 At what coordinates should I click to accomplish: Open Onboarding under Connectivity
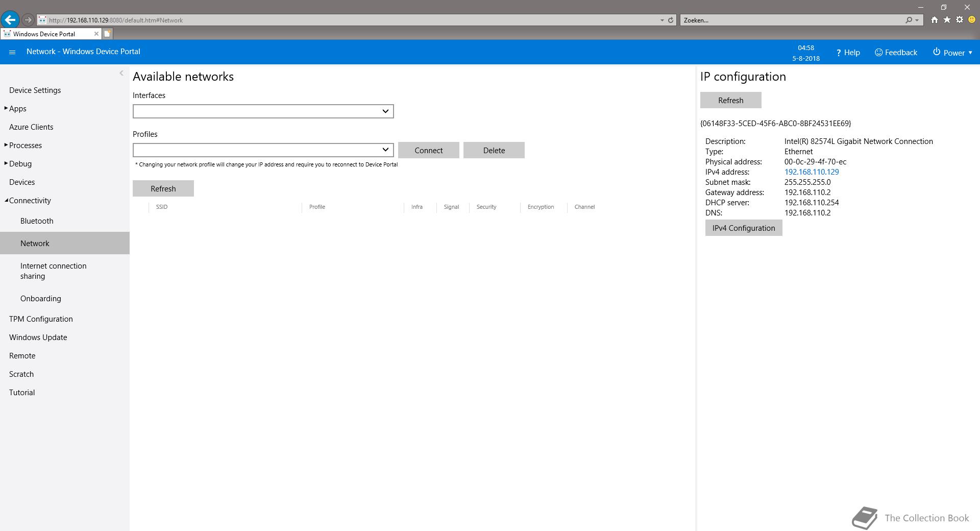[41, 299]
